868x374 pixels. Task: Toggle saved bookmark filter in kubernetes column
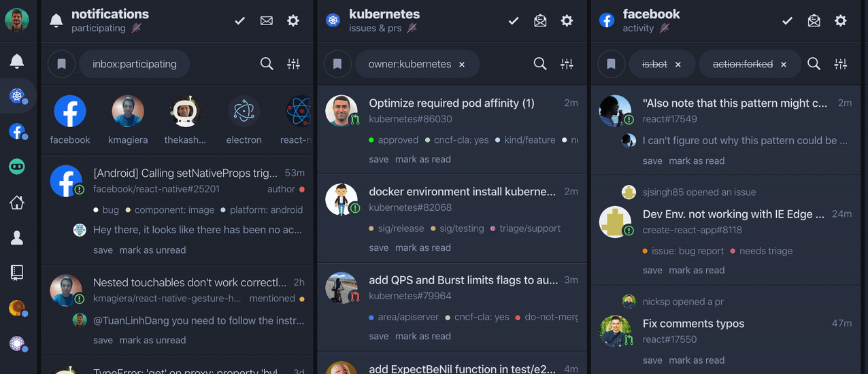(x=337, y=64)
